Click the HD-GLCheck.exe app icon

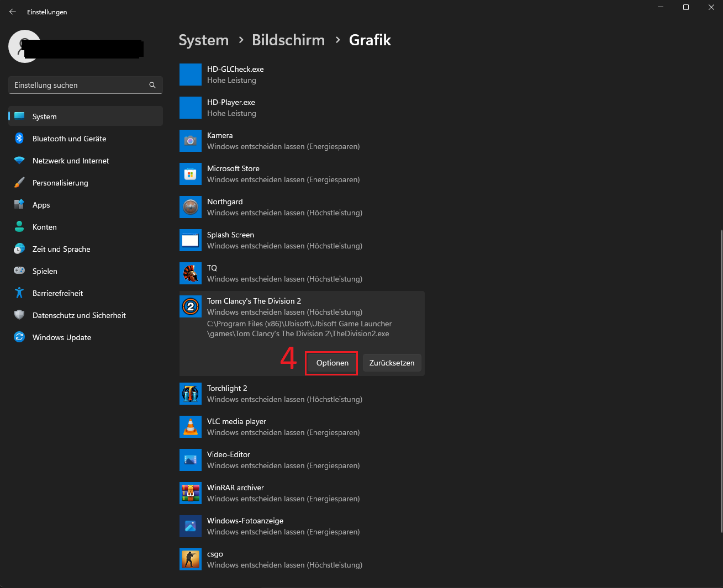pos(191,75)
